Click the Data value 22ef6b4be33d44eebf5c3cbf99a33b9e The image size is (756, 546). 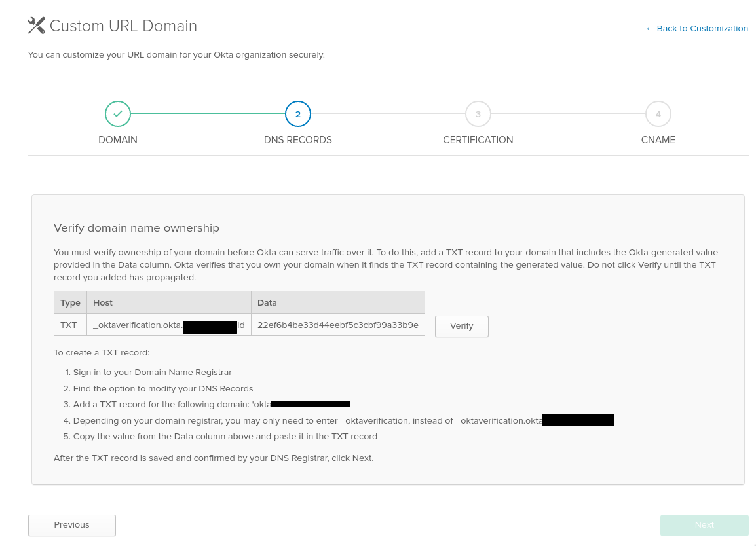(x=338, y=325)
